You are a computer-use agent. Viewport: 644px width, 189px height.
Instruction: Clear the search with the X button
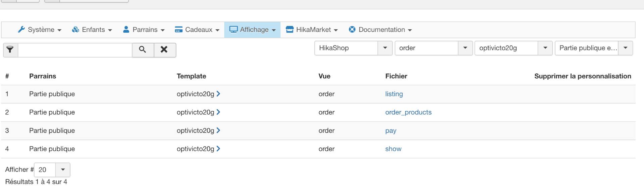tap(164, 50)
